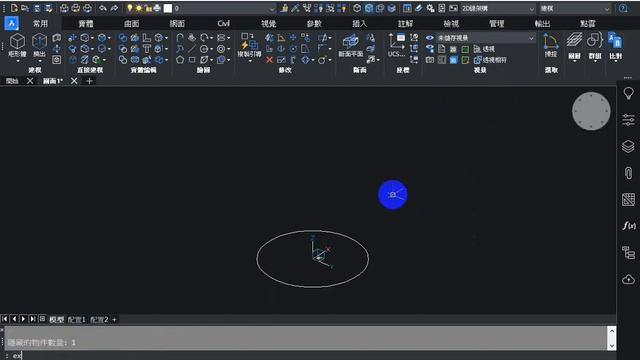
Task: Open the structure tree side panel
Action: 629,253
